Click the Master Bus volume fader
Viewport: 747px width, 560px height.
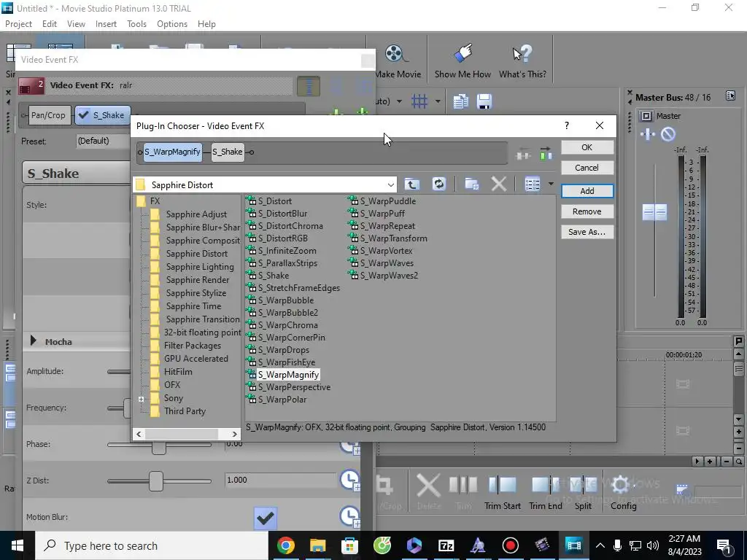click(x=654, y=212)
